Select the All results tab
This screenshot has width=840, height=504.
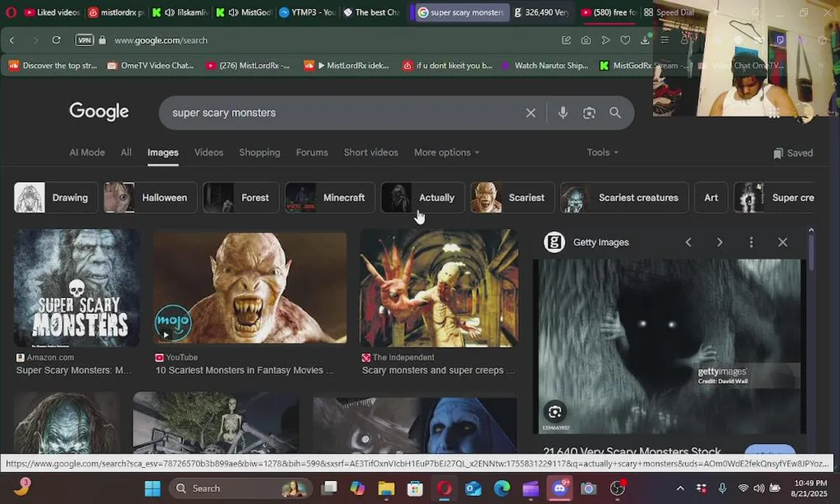click(126, 153)
